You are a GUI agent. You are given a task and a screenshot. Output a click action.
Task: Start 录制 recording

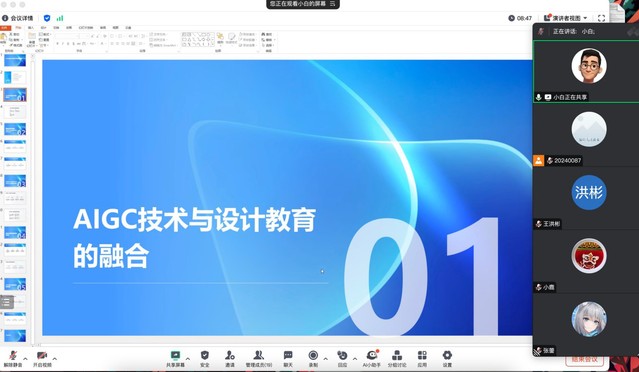313,359
